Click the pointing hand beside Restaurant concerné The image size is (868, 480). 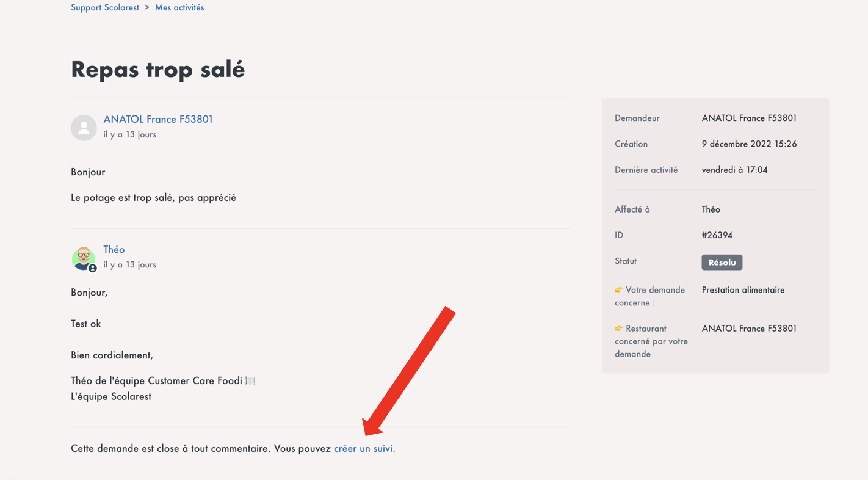coord(619,329)
